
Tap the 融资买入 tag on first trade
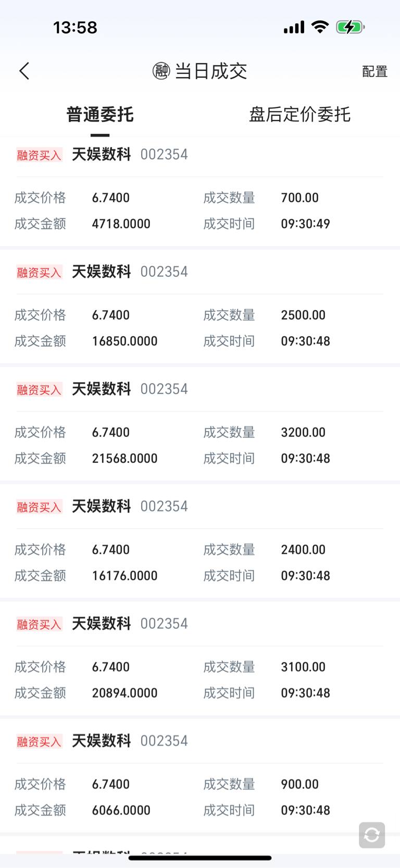(x=39, y=155)
